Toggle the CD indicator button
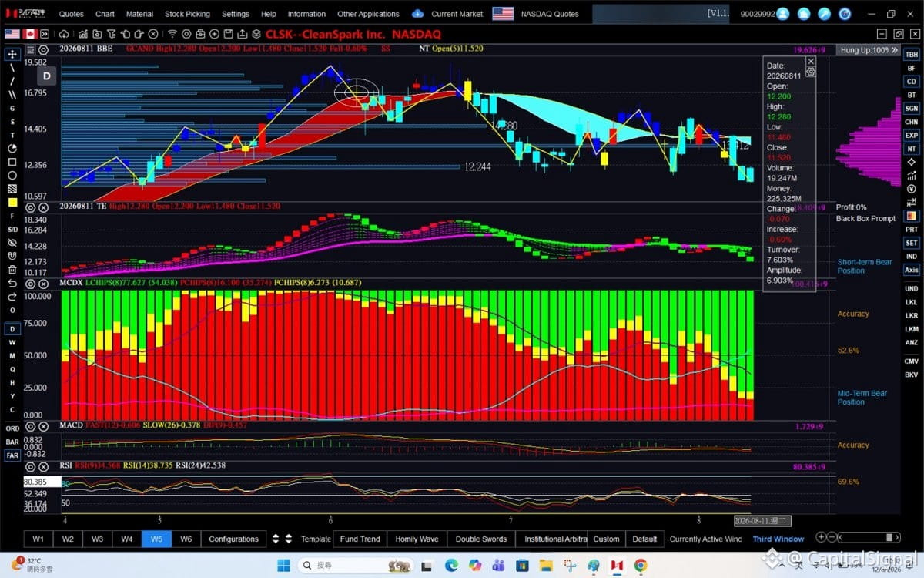This screenshot has height=578, width=924. tap(911, 81)
